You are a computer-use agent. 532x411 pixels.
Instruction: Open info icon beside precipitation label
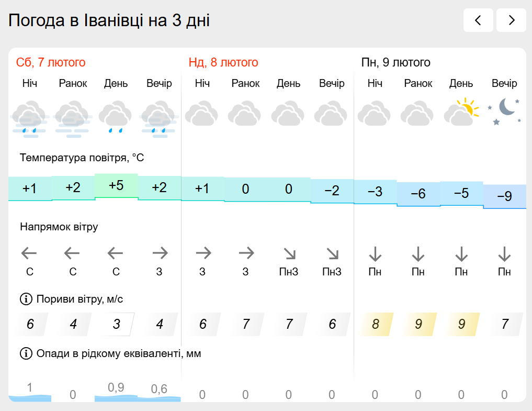click(x=26, y=353)
